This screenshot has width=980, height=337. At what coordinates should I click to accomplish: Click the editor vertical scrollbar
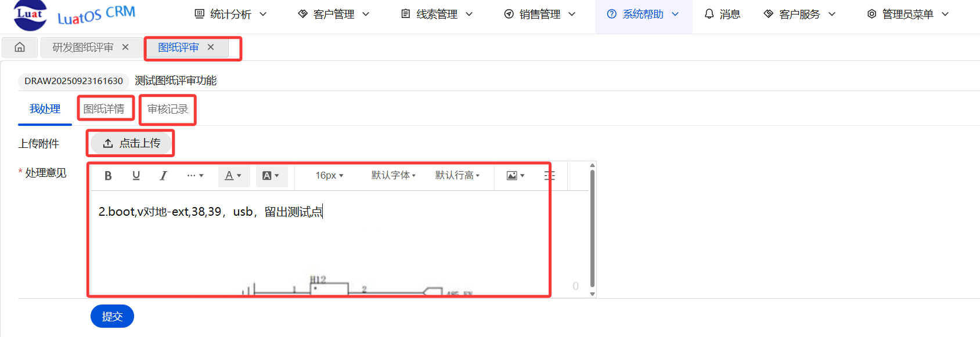point(592,229)
